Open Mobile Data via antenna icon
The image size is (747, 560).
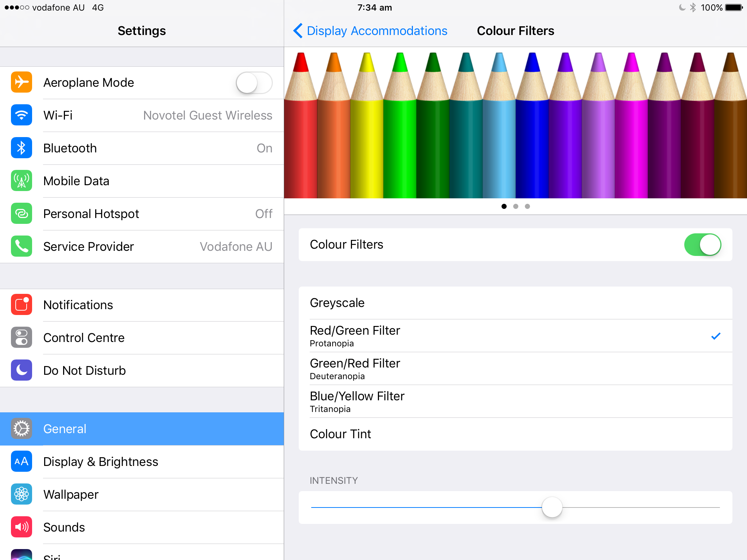tap(22, 181)
